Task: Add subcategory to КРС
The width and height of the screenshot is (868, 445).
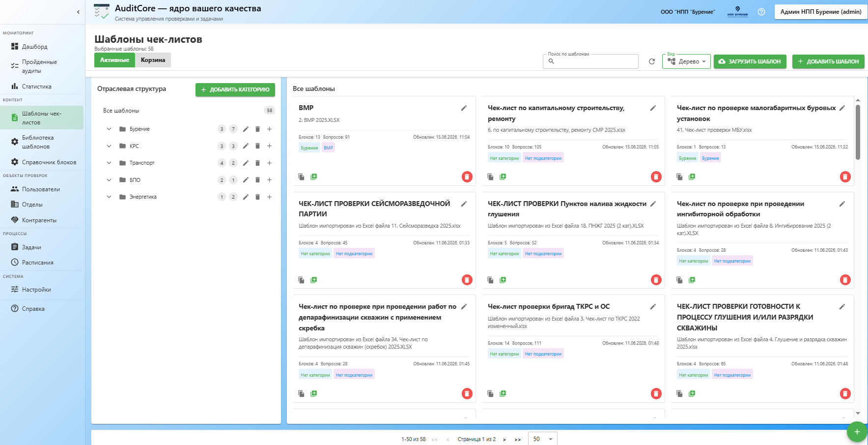Action: click(x=269, y=146)
